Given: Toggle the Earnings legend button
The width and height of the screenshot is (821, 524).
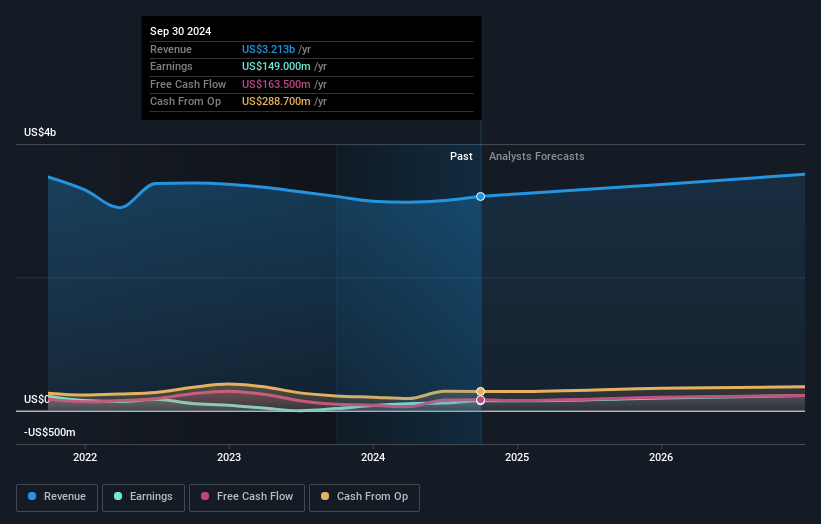Looking at the screenshot, I should click(x=143, y=497).
